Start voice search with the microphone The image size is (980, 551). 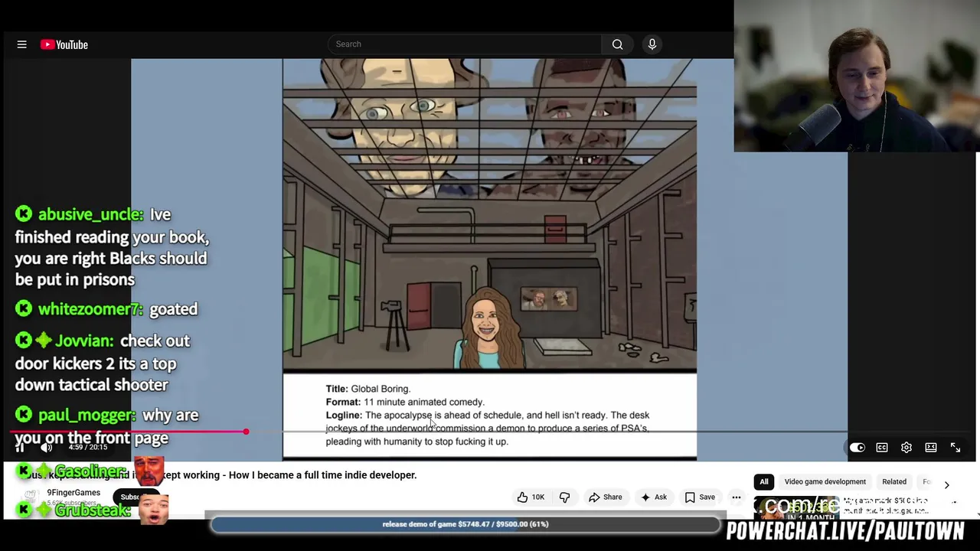pos(652,44)
